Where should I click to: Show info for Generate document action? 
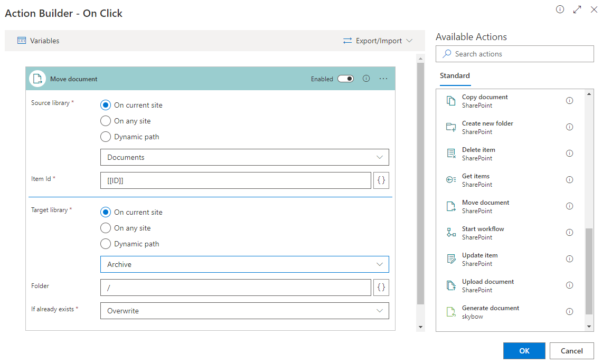point(569,311)
